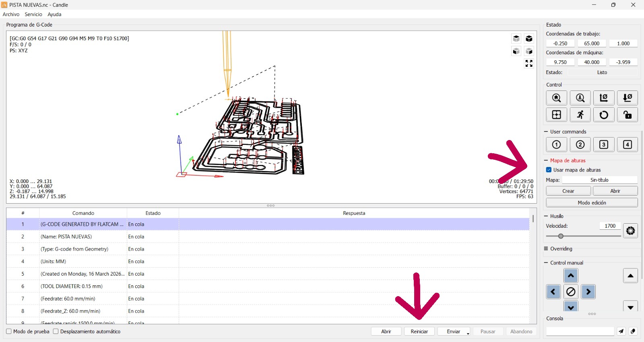The height and width of the screenshot is (342, 644).
Task: Jog X- with the blue left arrow
Action: (x=553, y=292)
